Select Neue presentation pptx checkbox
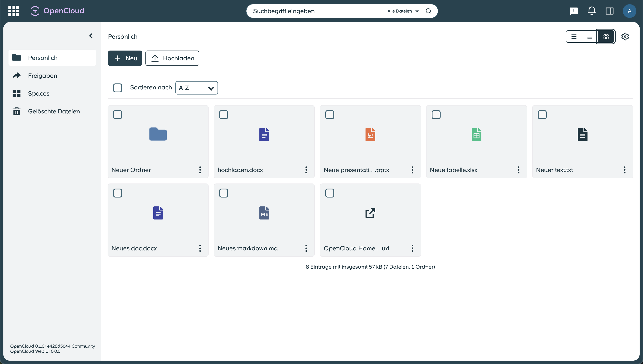Viewport: 643px width, 364px height. tap(330, 115)
